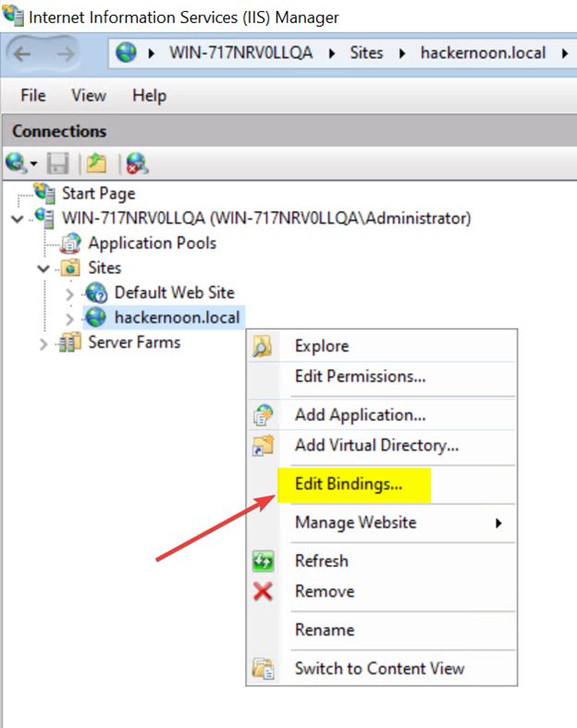Choose Edit Bindings from context menu
The height and width of the screenshot is (728, 577).
click(x=349, y=484)
